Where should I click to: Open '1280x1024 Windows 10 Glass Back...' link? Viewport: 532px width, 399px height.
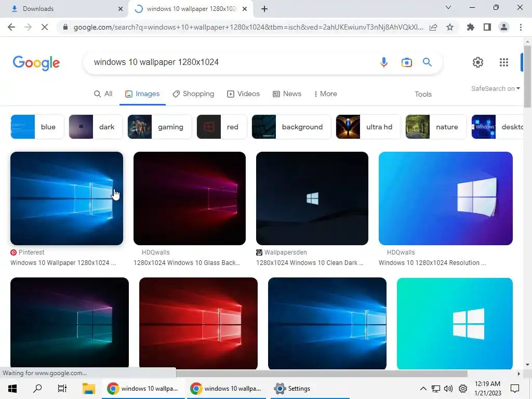click(x=187, y=262)
